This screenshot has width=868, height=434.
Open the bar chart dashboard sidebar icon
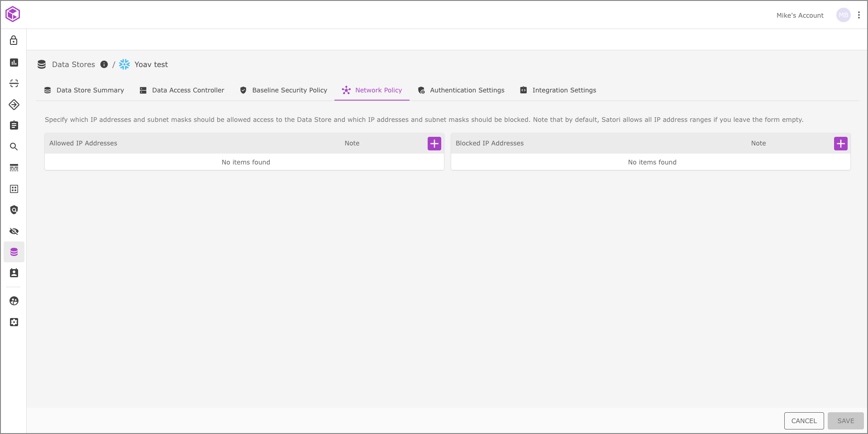pyautogui.click(x=14, y=63)
